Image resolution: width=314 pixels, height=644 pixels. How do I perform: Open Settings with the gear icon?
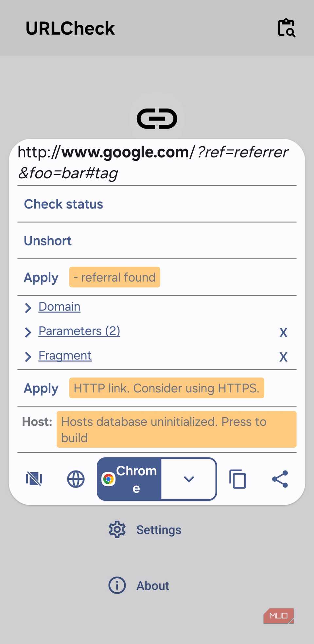(x=117, y=529)
